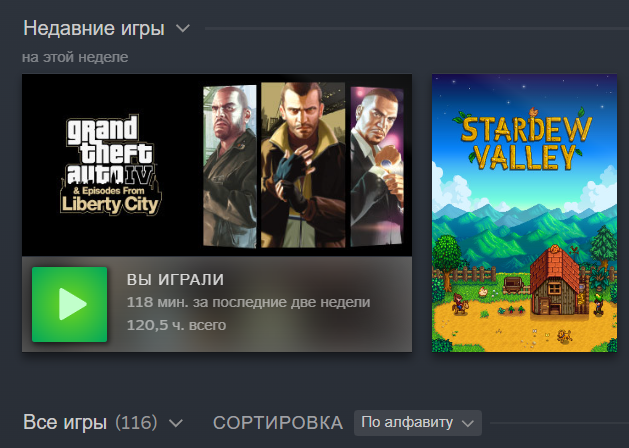The height and width of the screenshot is (448, 629).
Task: Click the right suited character portrait
Action: (377, 166)
